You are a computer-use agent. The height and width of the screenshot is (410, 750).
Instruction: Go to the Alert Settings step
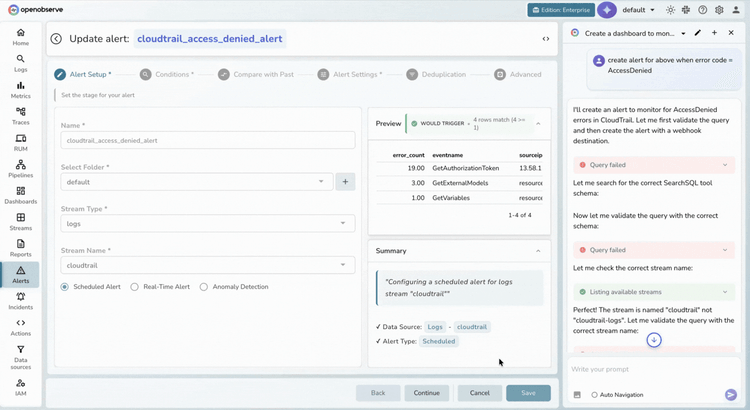tap(350, 74)
